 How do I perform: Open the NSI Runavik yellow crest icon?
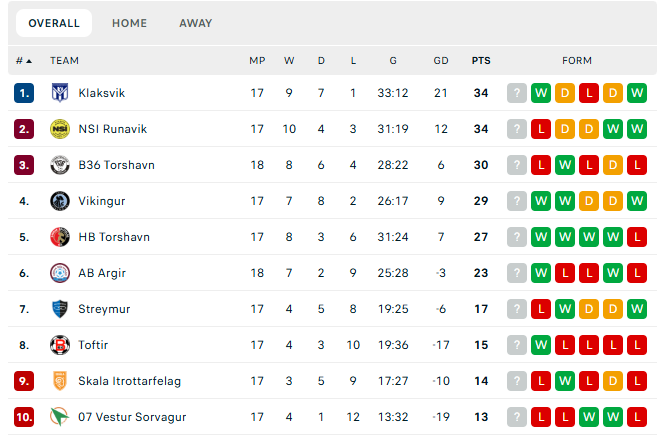60,129
